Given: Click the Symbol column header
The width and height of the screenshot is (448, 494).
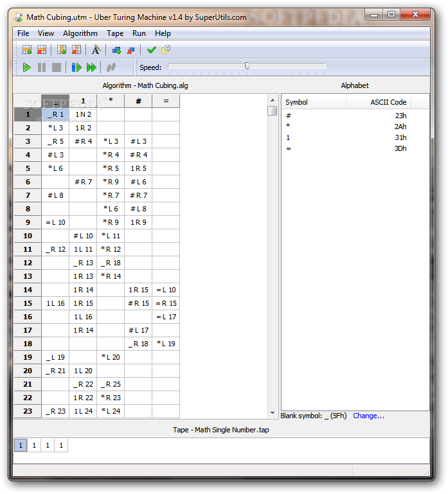Looking at the screenshot, I should pyautogui.click(x=314, y=102).
